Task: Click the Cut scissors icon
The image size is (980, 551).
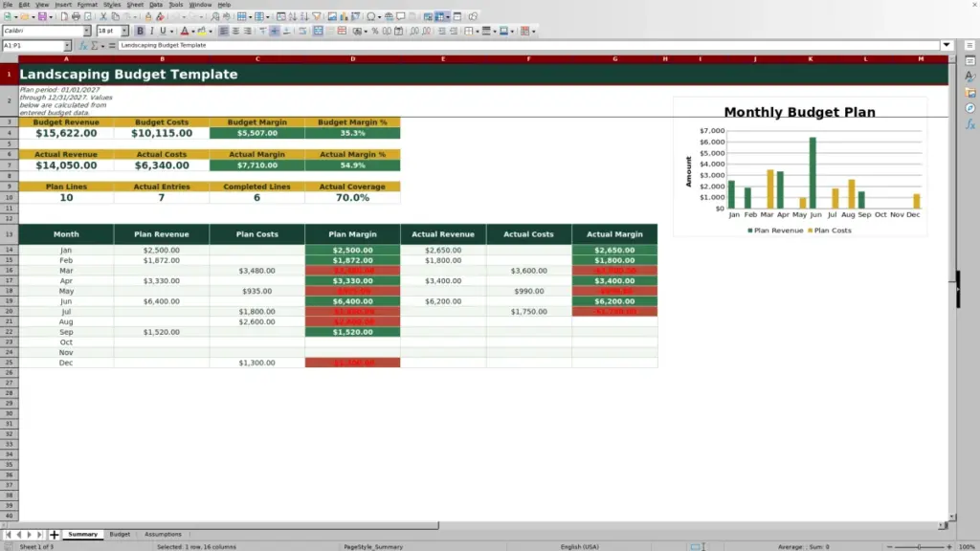Action: [x=103, y=16]
